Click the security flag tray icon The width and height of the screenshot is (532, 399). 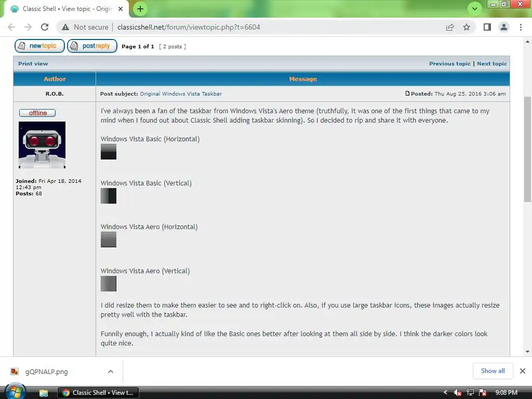[483, 393]
